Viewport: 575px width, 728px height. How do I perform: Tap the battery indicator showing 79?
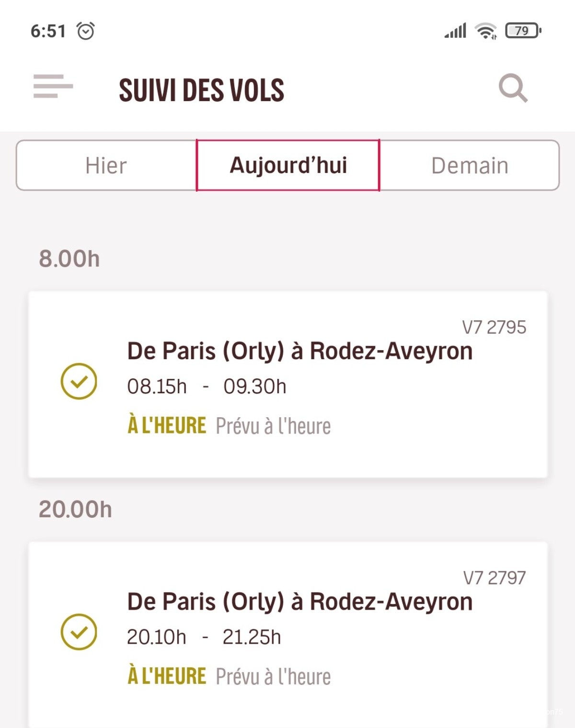point(523,31)
